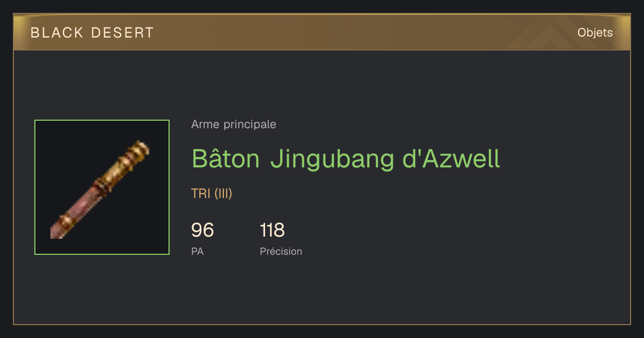This screenshot has height=338, width=644.
Task: Select the Bâton Jingubang d'Azwell item name
Action: [346, 159]
